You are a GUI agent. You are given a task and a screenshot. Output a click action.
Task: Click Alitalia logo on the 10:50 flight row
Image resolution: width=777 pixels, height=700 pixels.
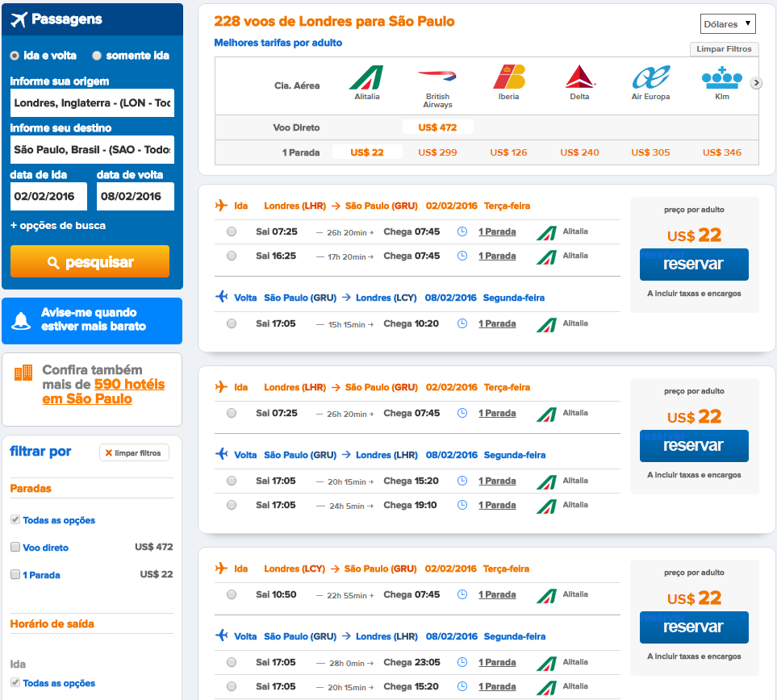546,595
